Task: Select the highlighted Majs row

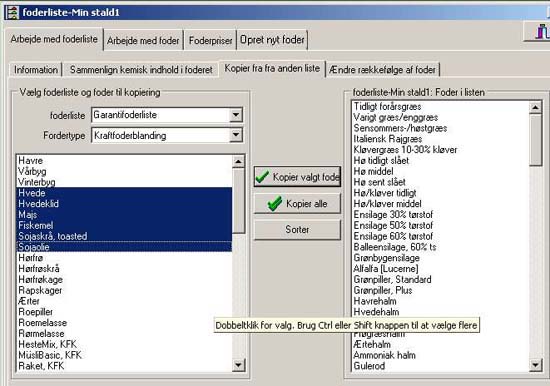Action: click(x=124, y=215)
